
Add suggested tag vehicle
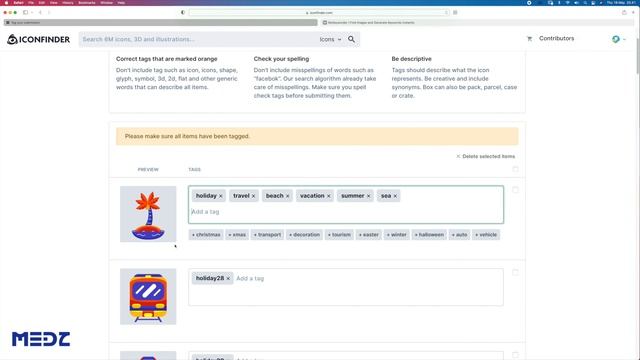coord(486,235)
